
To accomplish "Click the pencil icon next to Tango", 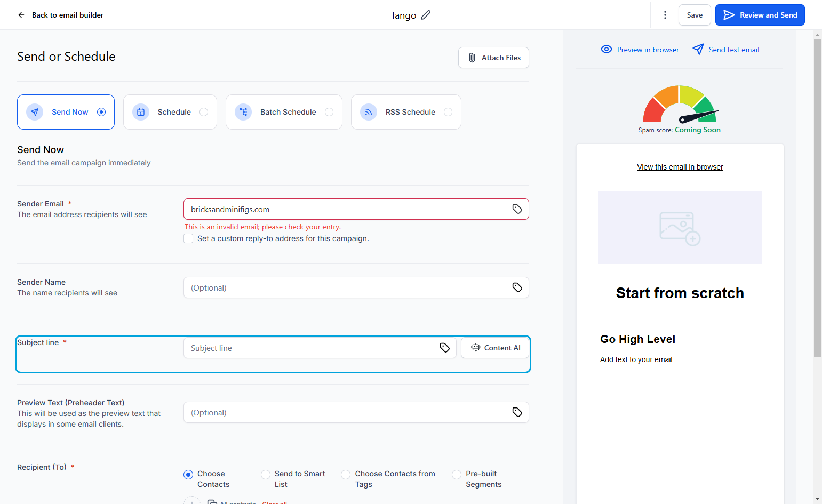I will 425,15.
